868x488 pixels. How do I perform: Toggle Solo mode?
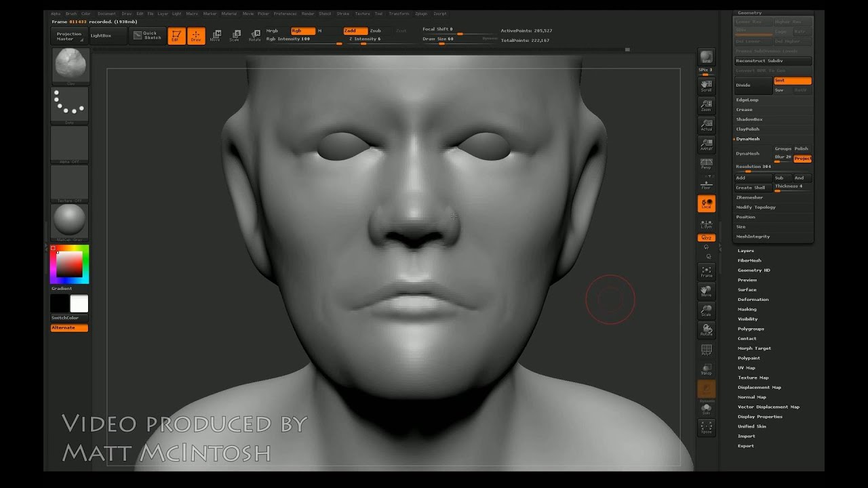click(706, 408)
